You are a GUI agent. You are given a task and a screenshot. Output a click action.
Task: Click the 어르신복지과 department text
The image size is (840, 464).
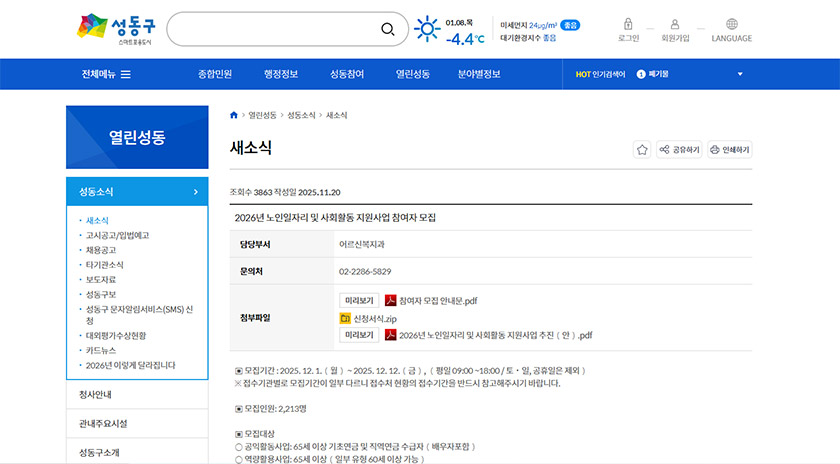coord(362,244)
